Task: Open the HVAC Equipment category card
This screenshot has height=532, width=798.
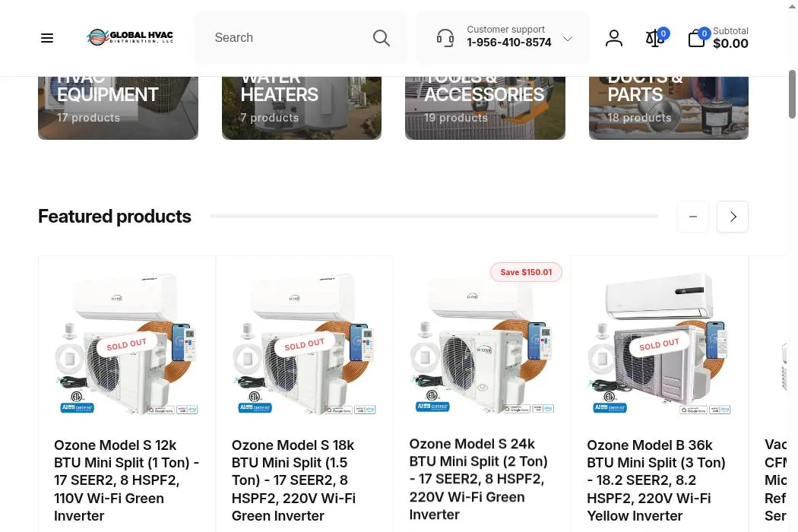Action: pos(118,108)
